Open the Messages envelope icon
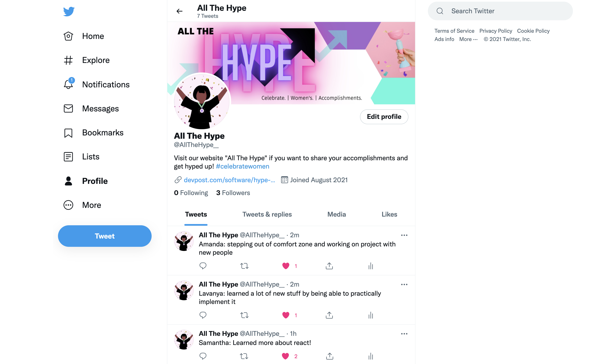Image resolution: width=611 pixels, height=364 pixels. 68,108
